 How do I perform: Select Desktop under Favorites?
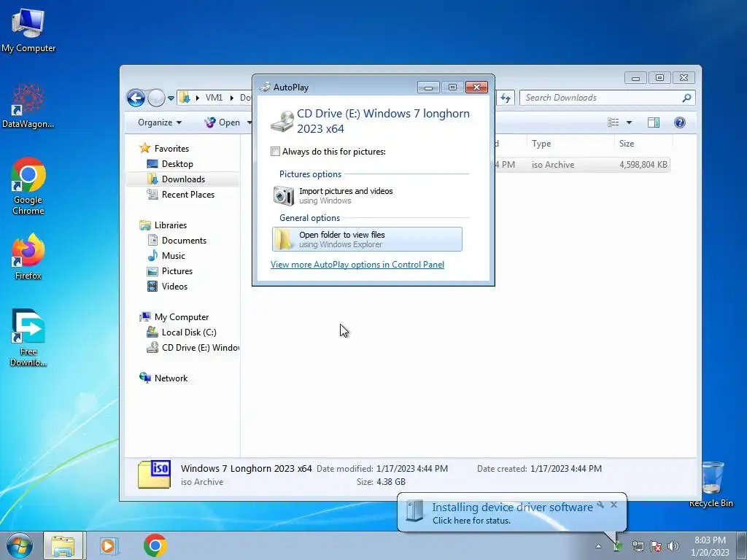[x=169, y=164]
